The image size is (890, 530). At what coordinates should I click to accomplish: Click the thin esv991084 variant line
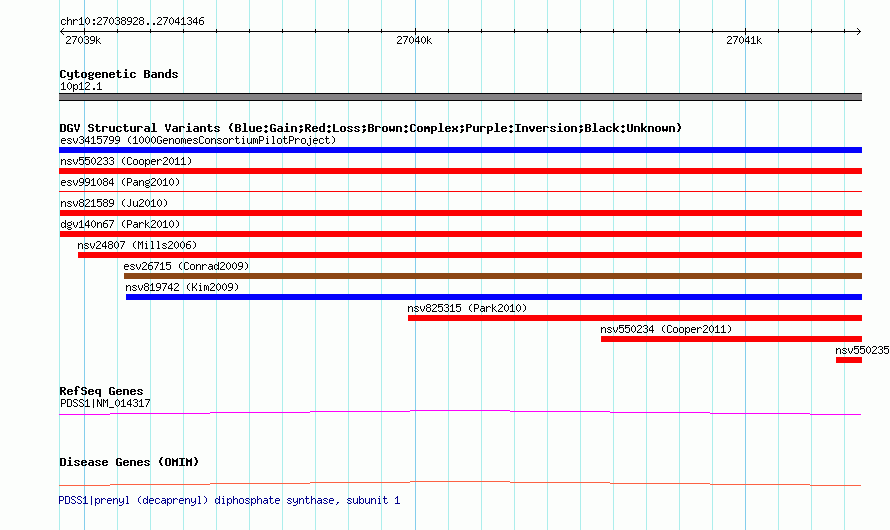point(460,192)
